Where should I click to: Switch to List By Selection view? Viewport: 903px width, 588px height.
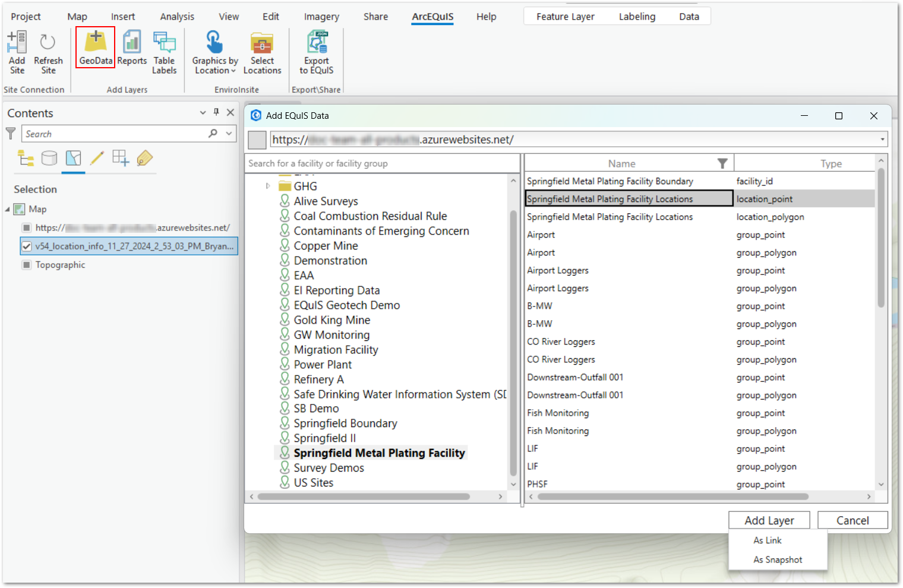point(73,158)
